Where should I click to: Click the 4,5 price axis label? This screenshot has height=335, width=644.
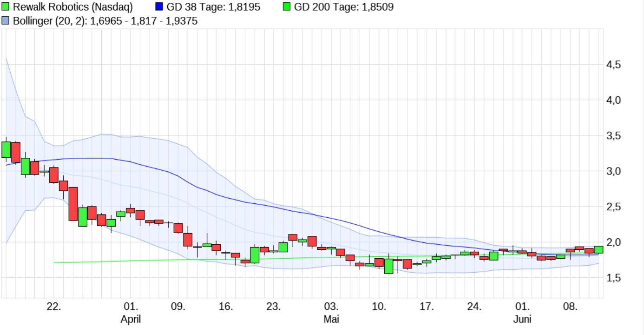614,65
